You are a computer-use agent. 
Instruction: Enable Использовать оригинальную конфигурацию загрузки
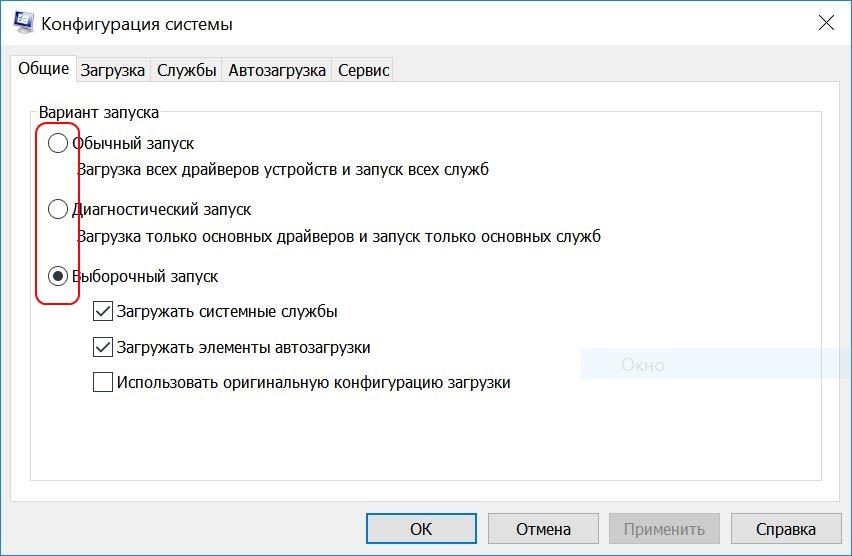[102, 382]
